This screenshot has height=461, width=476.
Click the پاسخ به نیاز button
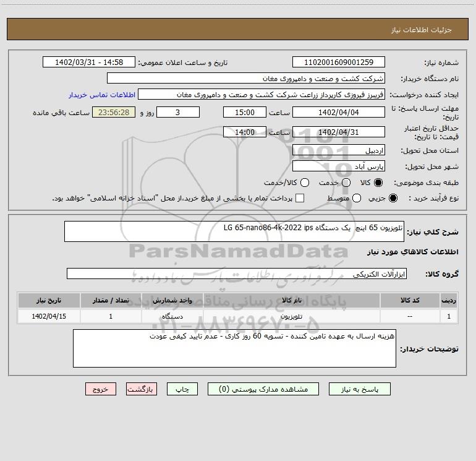pos(359,389)
